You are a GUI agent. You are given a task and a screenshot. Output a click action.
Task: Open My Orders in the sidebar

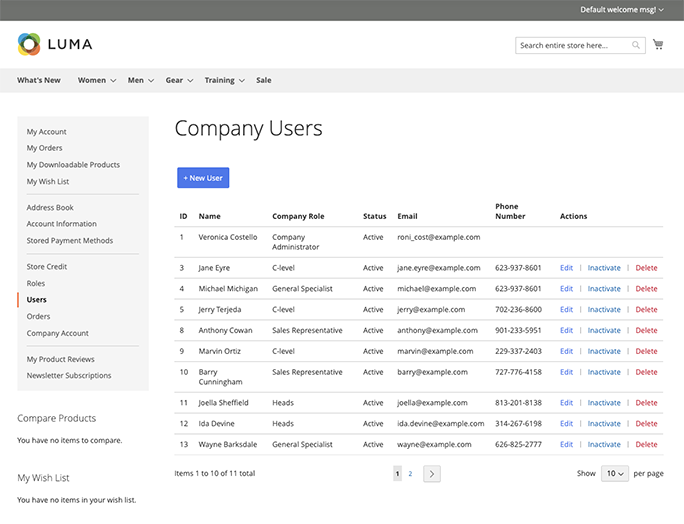[44, 148]
